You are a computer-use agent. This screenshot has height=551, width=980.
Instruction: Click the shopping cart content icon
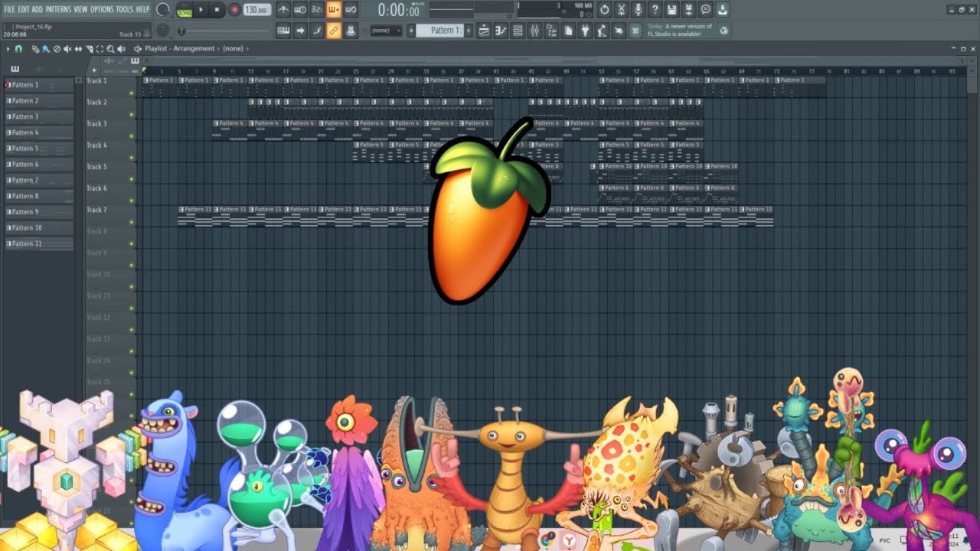click(635, 31)
